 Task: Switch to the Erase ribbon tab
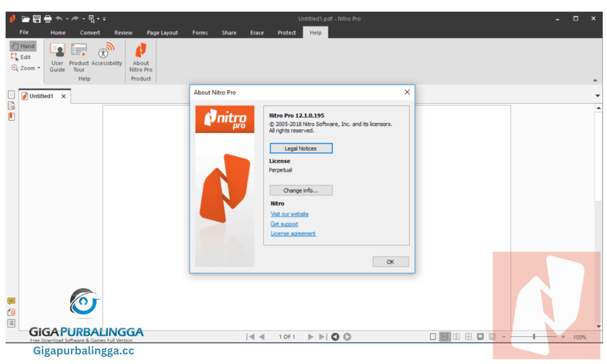click(x=257, y=33)
